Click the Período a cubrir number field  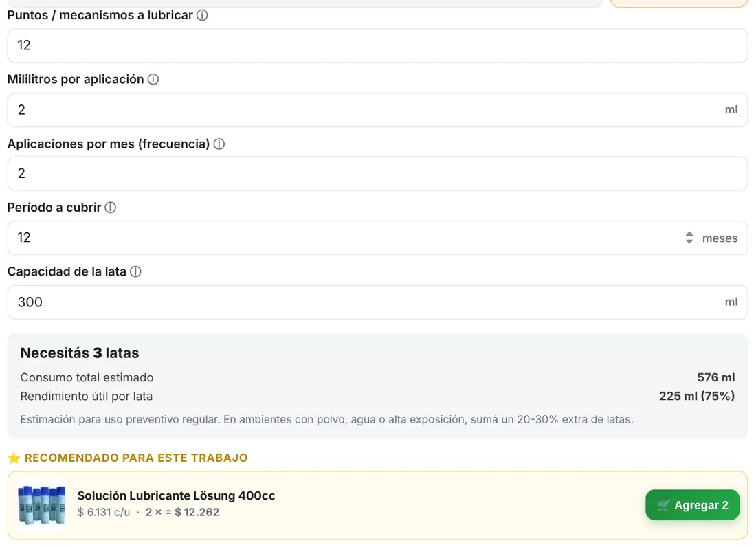point(377,238)
